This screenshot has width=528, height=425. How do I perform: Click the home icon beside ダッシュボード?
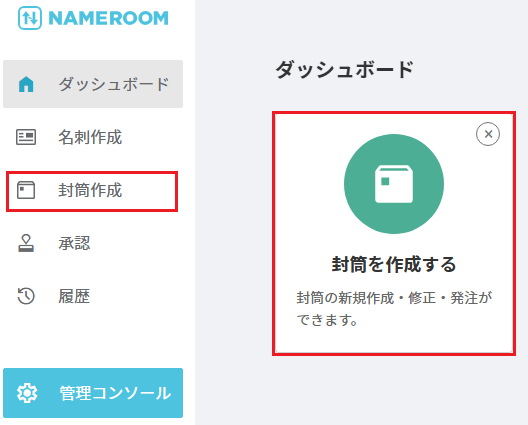click(x=26, y=84)
